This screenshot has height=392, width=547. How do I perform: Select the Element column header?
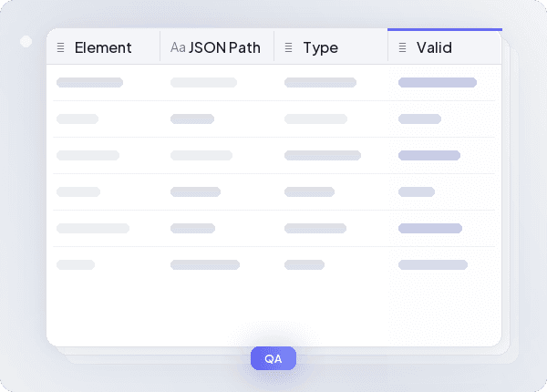(x=103, y=48)
